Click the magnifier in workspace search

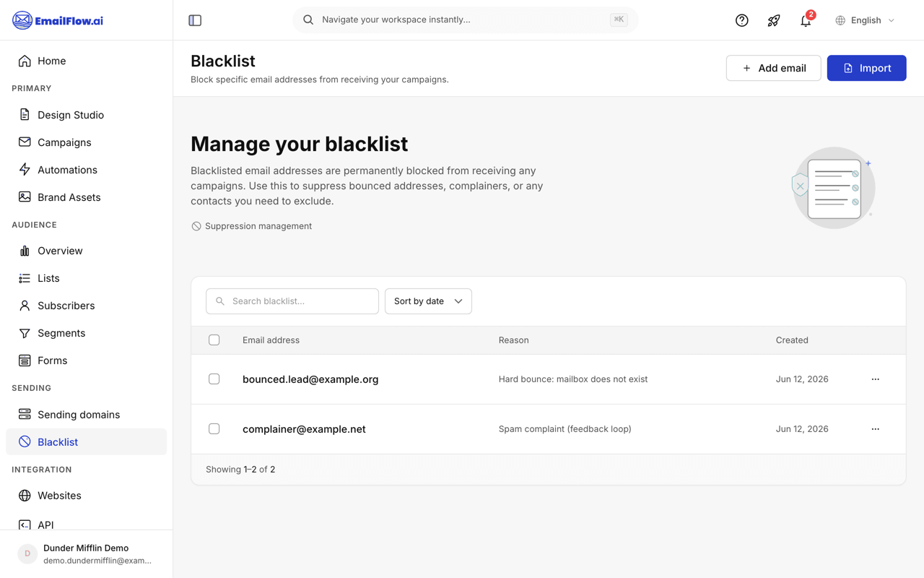click(308, 20)
